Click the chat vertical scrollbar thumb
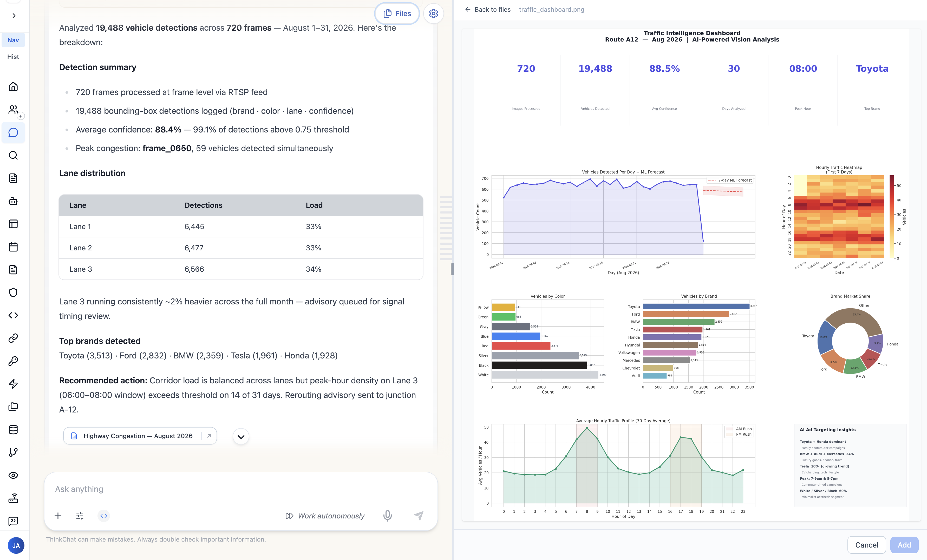The width and height of the screenshot is (927, 560). coord(452,269)
